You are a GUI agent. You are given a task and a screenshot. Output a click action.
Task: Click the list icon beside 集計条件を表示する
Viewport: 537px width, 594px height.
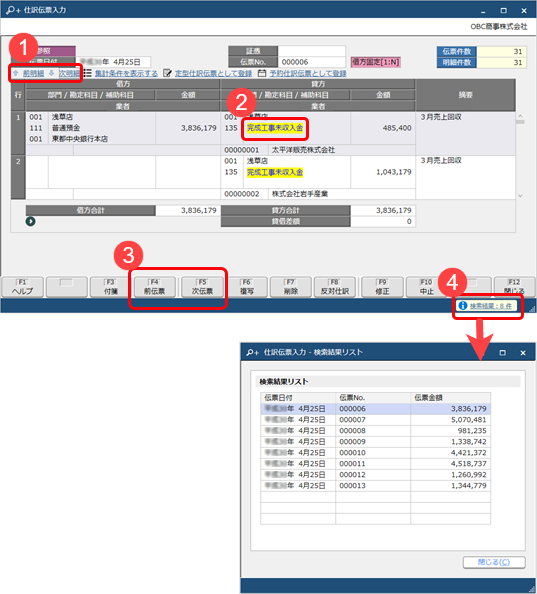click(87, 73)
